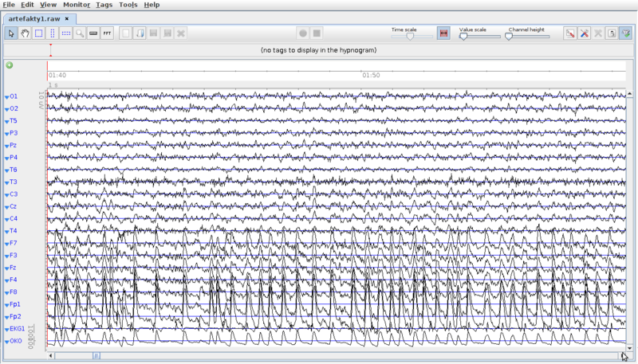Toggle the filter funnel button in toolbar

625,33
